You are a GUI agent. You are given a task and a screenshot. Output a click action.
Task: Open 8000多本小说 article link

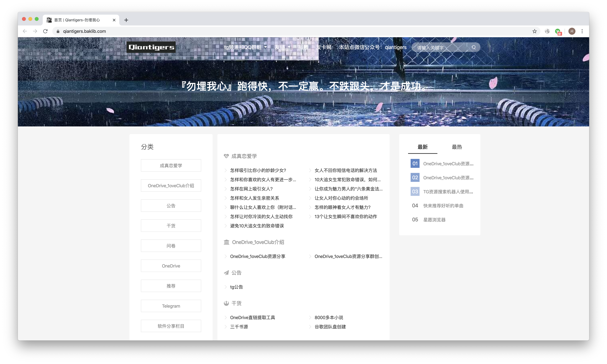[329, 317]
